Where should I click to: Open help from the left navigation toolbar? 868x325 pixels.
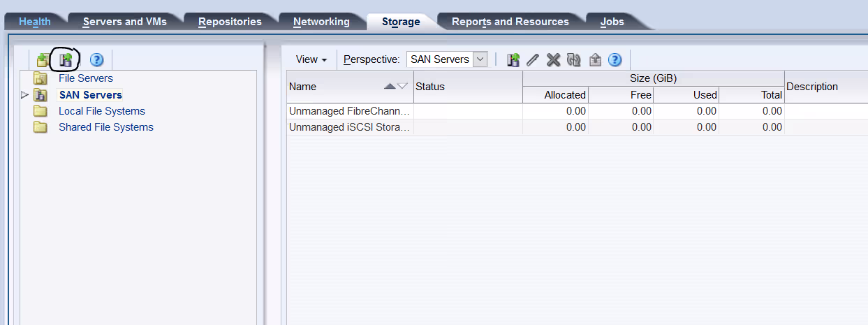[96, 60]
